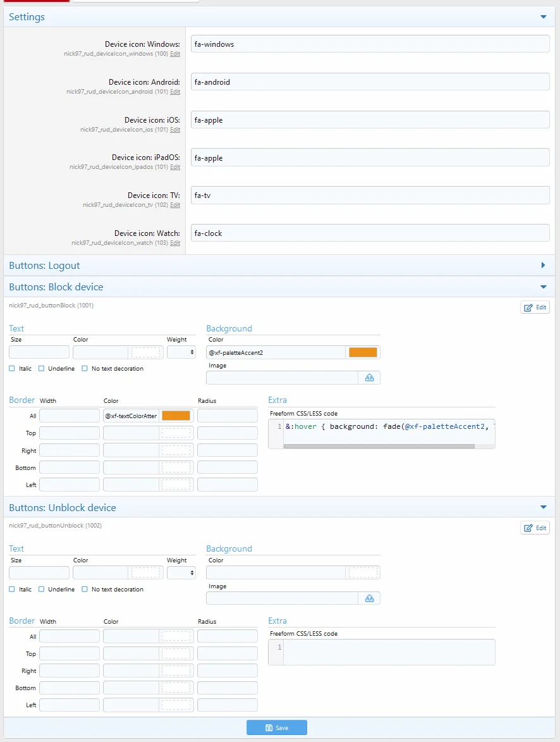This screenshot has width=560, height=742.
Task: Open Weight dropdown in Unblock device text
Action: click(181, 573)
